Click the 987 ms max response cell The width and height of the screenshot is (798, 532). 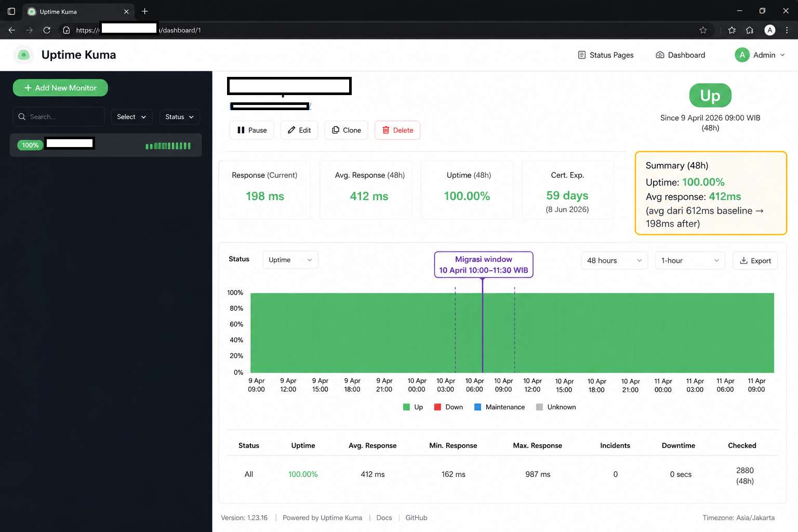point(538,474)
